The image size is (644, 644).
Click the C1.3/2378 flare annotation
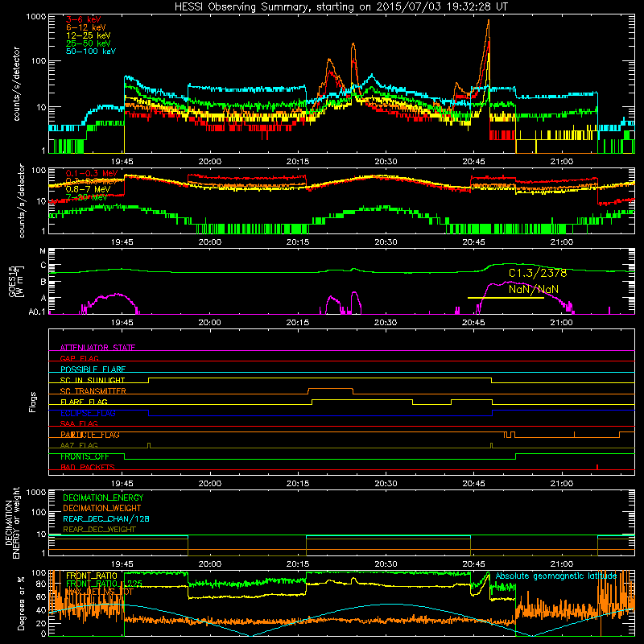(538, 273)
